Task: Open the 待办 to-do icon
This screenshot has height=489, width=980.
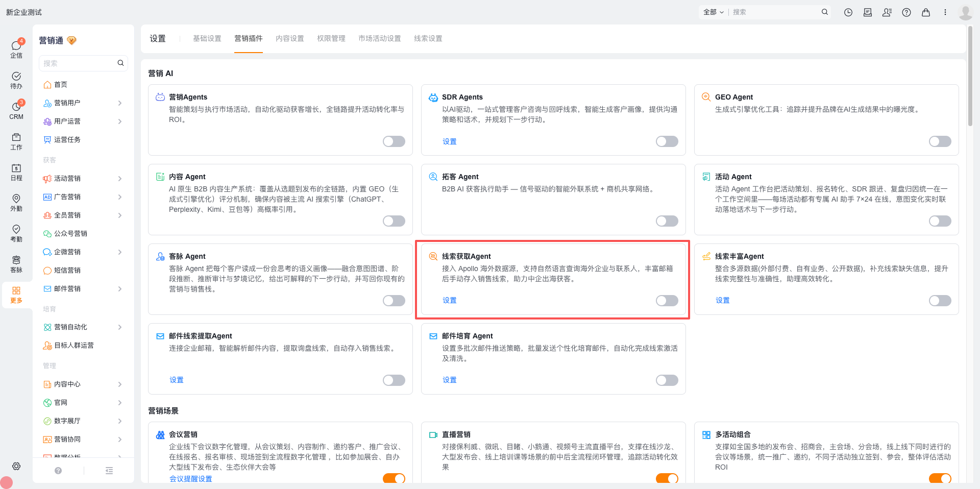Action: pyautogui.click(x=16, y=80)
